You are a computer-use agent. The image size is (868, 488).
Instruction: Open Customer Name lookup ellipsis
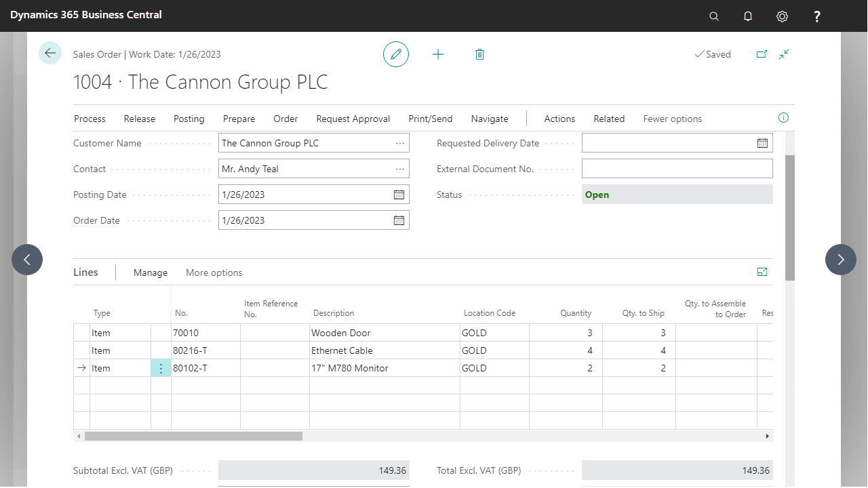400,143
